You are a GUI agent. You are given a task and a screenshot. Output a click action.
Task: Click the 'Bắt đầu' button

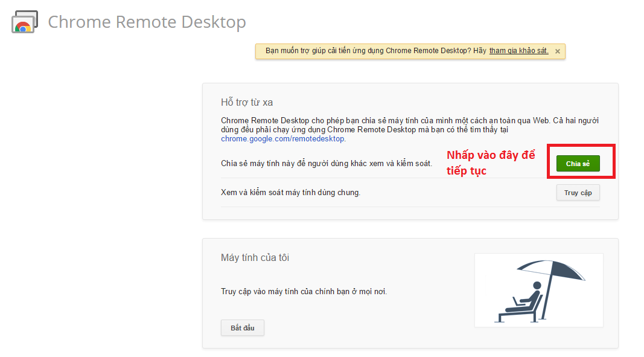pyautogui.click(x=242, y=328)
